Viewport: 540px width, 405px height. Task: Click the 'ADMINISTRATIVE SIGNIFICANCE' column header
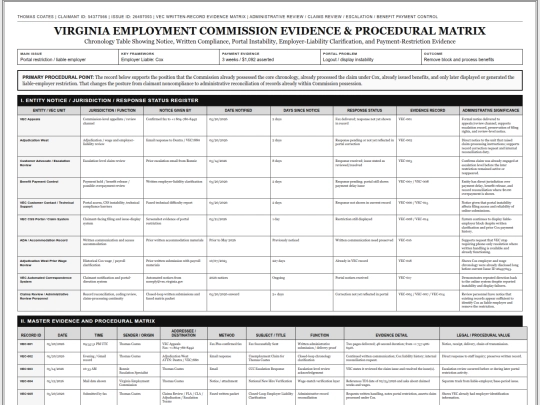[x=490, y=111]
